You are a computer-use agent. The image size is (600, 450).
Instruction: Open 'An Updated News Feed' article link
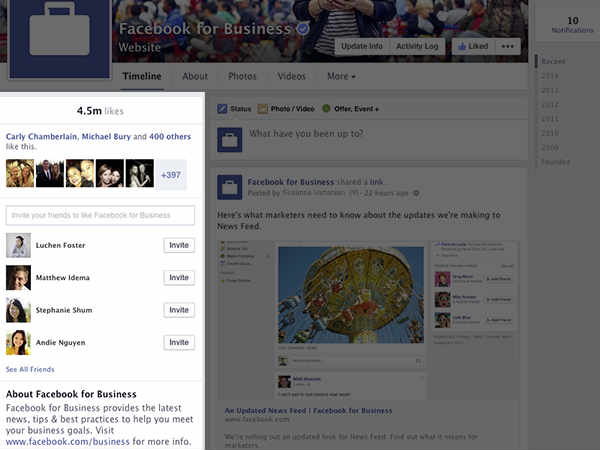pos(308,411)
